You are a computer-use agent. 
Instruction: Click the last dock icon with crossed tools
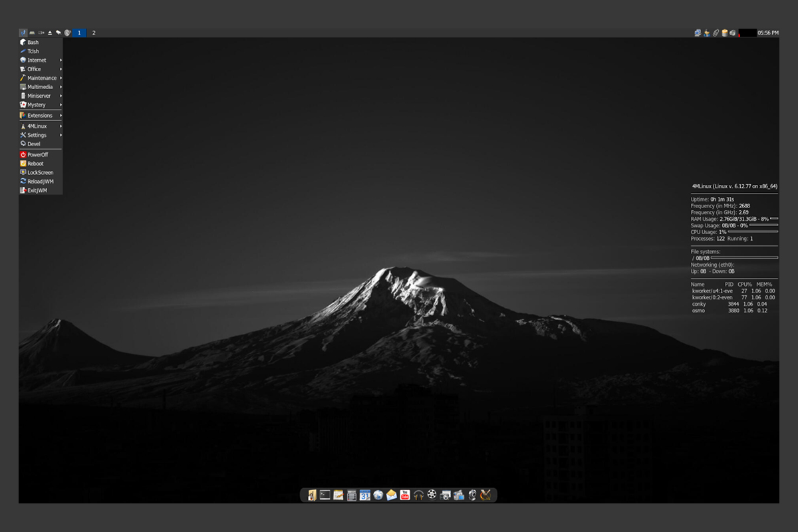pyautogui.click(x=485, y=495)
